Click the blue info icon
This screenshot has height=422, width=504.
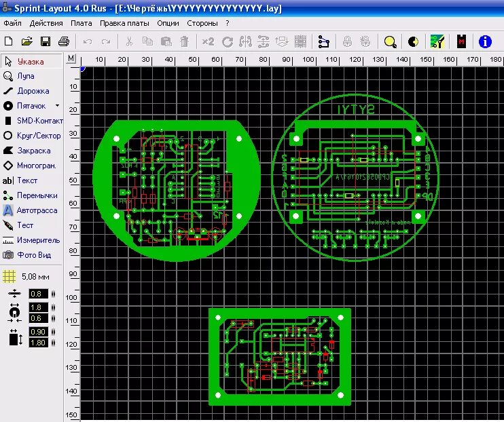pyautogui.click(x=485, y=42)
